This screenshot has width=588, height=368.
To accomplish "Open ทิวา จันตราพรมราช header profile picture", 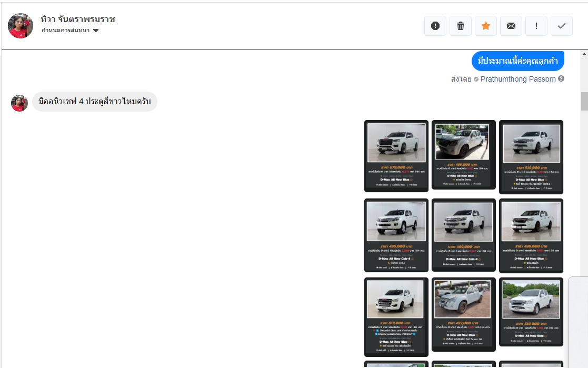I will 20,26.
